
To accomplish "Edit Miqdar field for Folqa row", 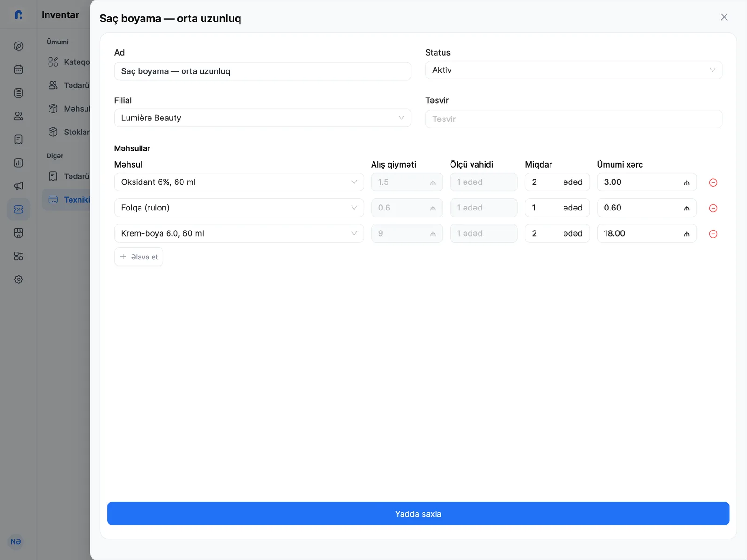I will point(557,208).
